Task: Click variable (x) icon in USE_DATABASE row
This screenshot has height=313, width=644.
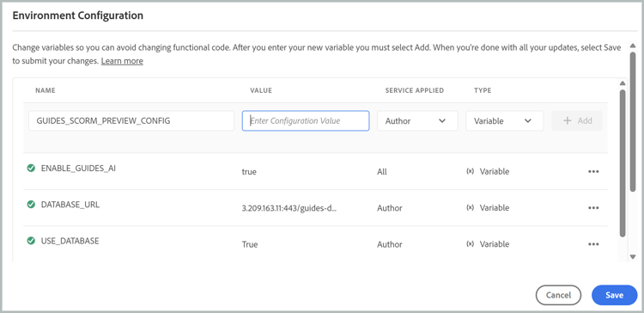Action: [471, 244]
